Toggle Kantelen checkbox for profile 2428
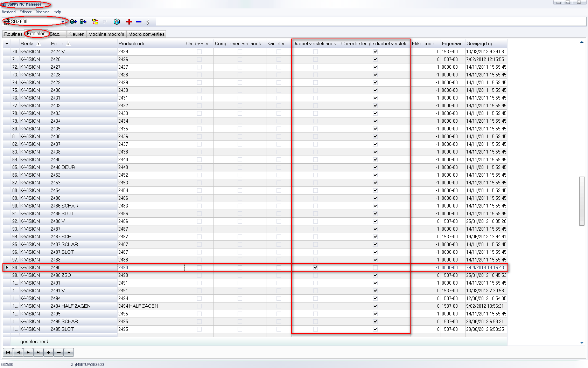Image resolution: width=588 pixels, height=368 pixels. pyautogui.click(x=279, y=75)
